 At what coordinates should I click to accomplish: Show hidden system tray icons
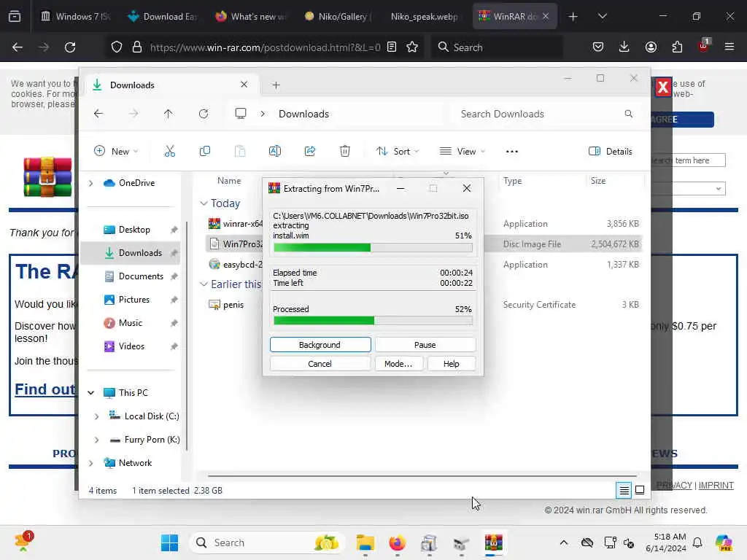[564, 542]
